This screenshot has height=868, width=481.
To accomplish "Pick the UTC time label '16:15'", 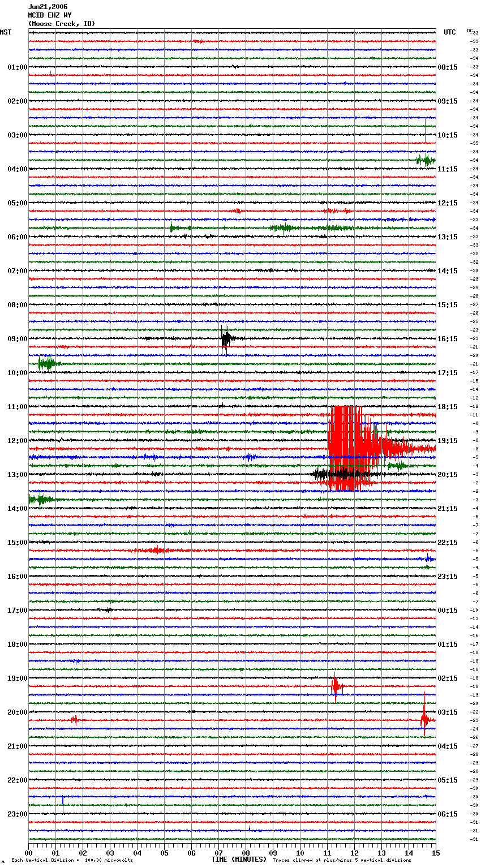I will (x=448, y=339).
